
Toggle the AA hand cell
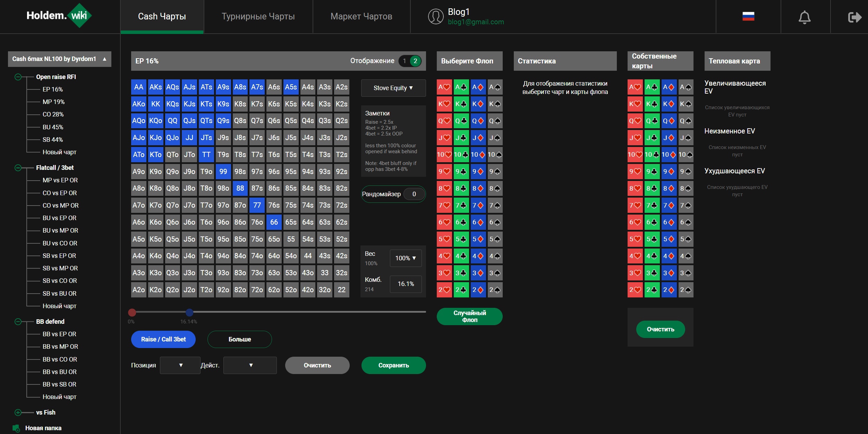pos(138,87)
